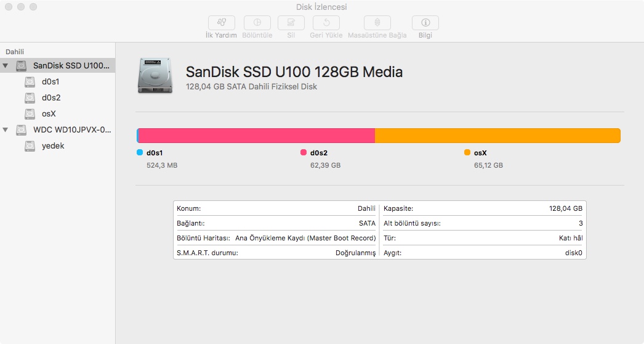Image resolution: width=644 pixels, height=344 pixels.
Task: Collapse the WDC WD10JPVX disclosure triangle
Action: pos(6,130)
